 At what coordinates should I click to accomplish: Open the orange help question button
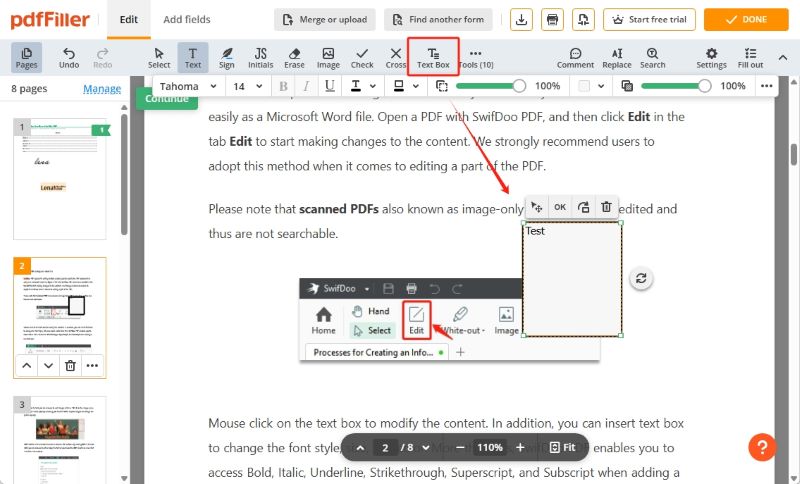[762, 447]
